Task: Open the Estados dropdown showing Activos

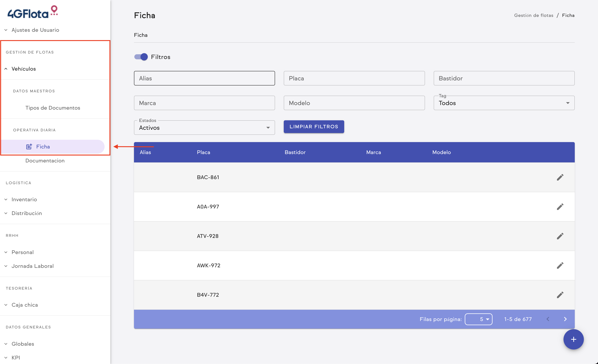Action: 204,128
